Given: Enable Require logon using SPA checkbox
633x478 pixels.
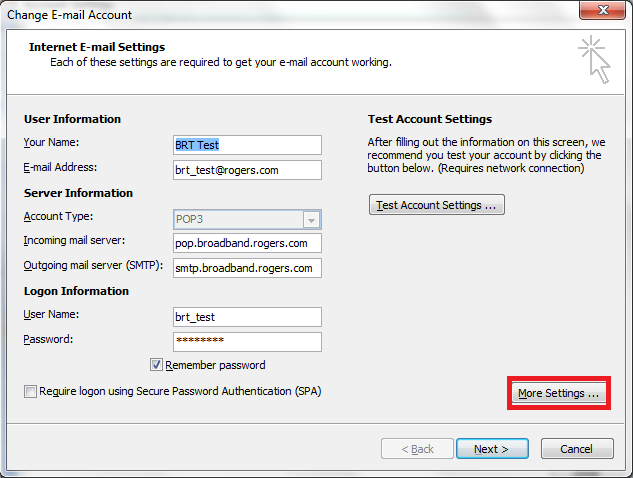Looking at the screenshot, I should tap(30, 391).
